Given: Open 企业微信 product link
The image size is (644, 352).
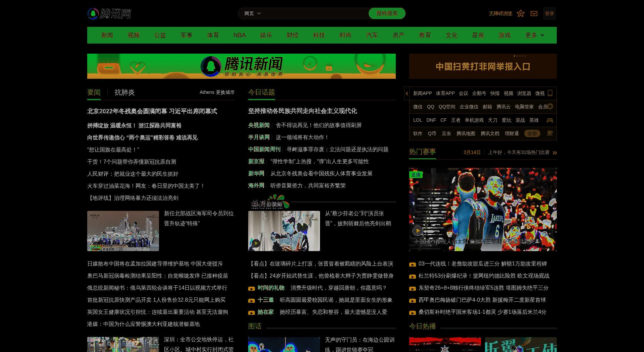Looking at the screenshot, I should coord(469,107).
